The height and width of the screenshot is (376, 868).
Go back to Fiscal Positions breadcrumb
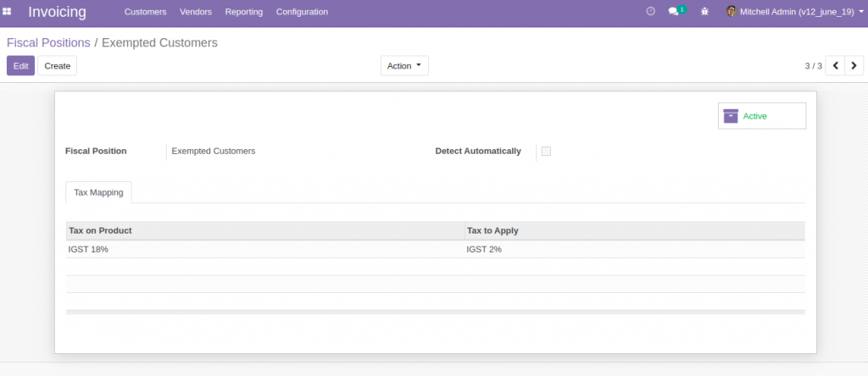click(48, 42)
